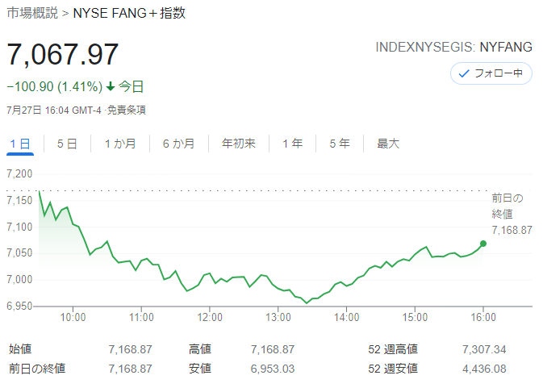Viewport: 543px width, 392px height.
Task: Click the NYSE FANG+指数 title
Action: (x=129, y=13)
